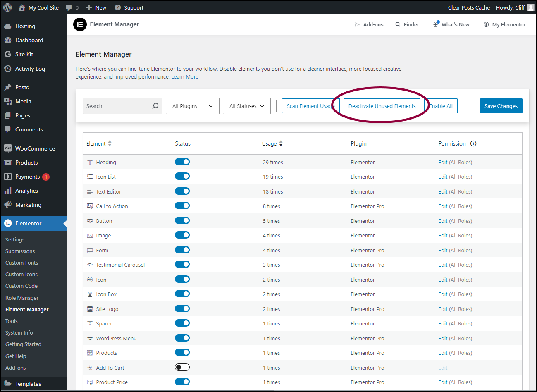The height and width of the screenshot is (392, 537).
Task: Click the Text Editor element icon
Action: pos(90,191)
